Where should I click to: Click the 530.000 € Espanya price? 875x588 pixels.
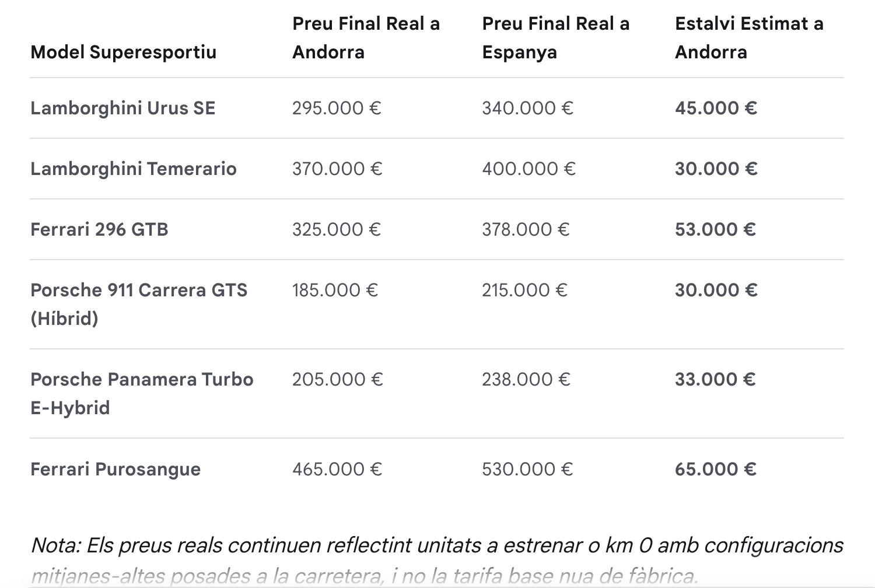coord(527,469)
